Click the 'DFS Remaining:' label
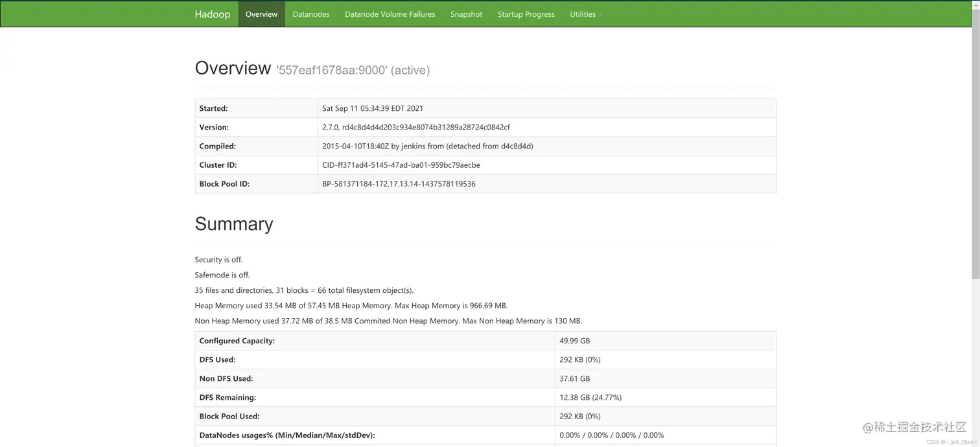 coord(227,397)
